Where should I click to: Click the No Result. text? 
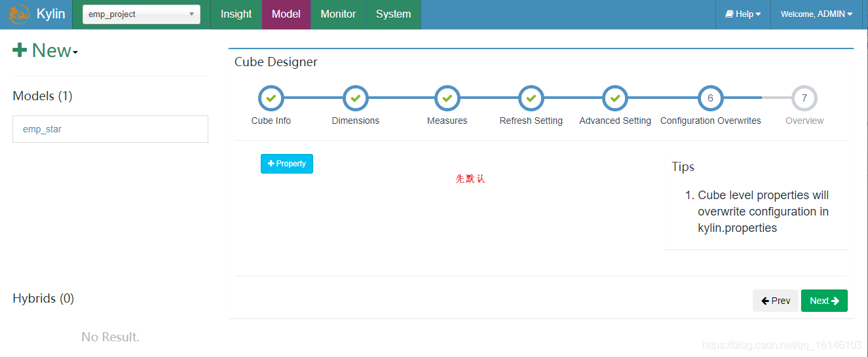110,337
